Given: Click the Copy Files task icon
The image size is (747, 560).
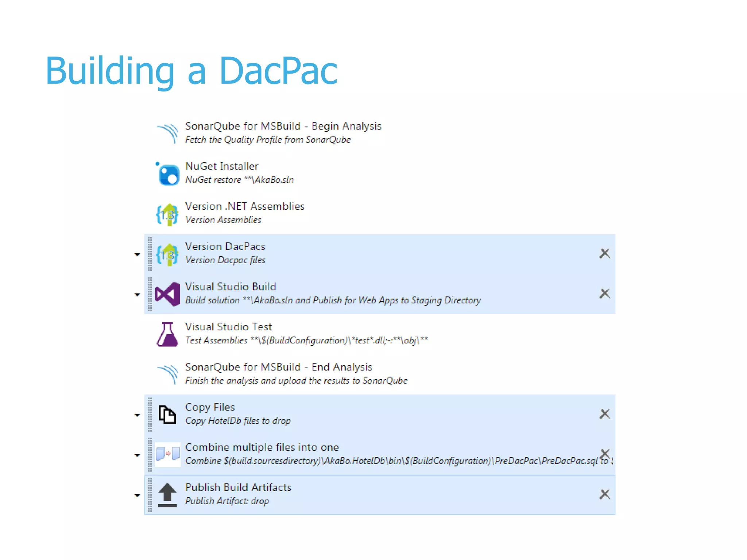Looking at the screenshot, I should tap(167, 415).
